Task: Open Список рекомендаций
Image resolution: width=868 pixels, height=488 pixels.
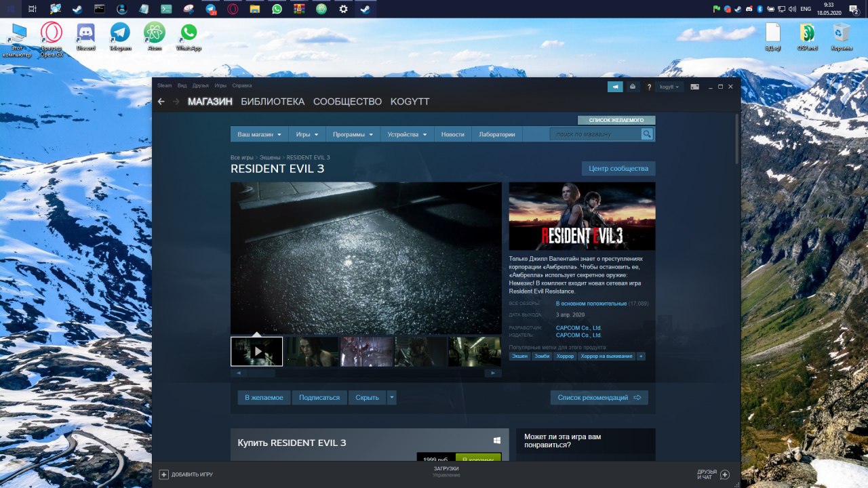Action: click(x=599, y=397)
